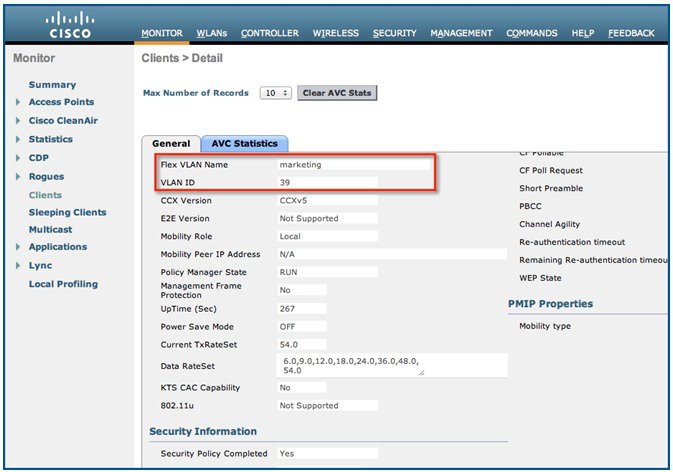
Task: Open Applications in sidebar
Action: [58, 247]
